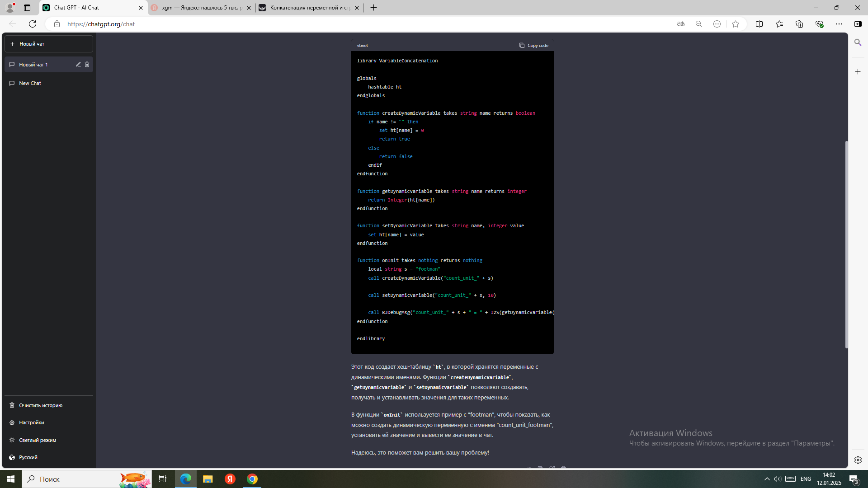Open the New Chat conversation
This screenshot has height=488, width=868.
pos(30,83)
